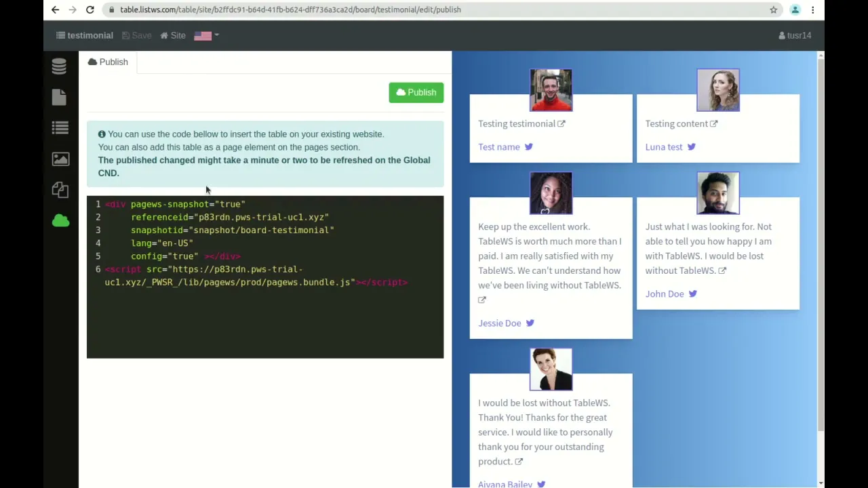Click the scrollbar down arrow in preview

click(x=821, y=483)
